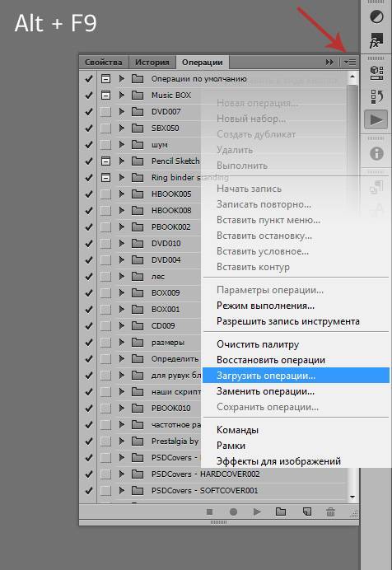Open the History panel icon in dock
392x570 pixels.
376,96
